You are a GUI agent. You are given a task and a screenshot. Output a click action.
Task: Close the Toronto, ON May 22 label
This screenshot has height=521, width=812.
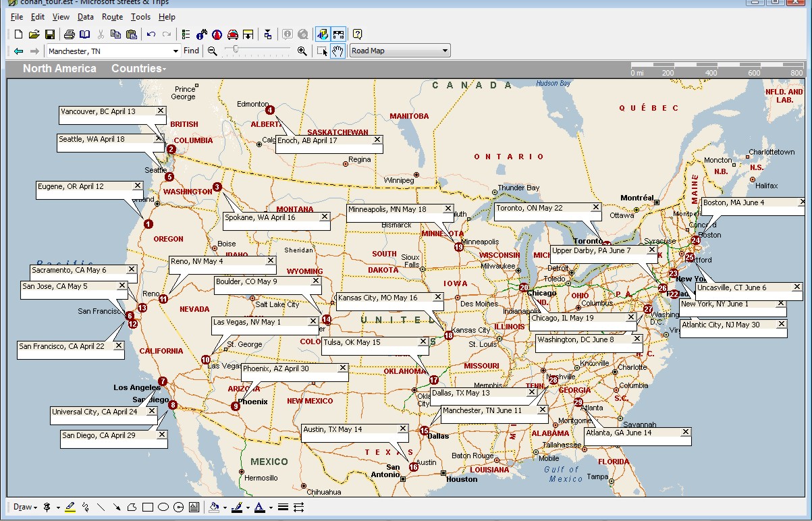(595, 207)
